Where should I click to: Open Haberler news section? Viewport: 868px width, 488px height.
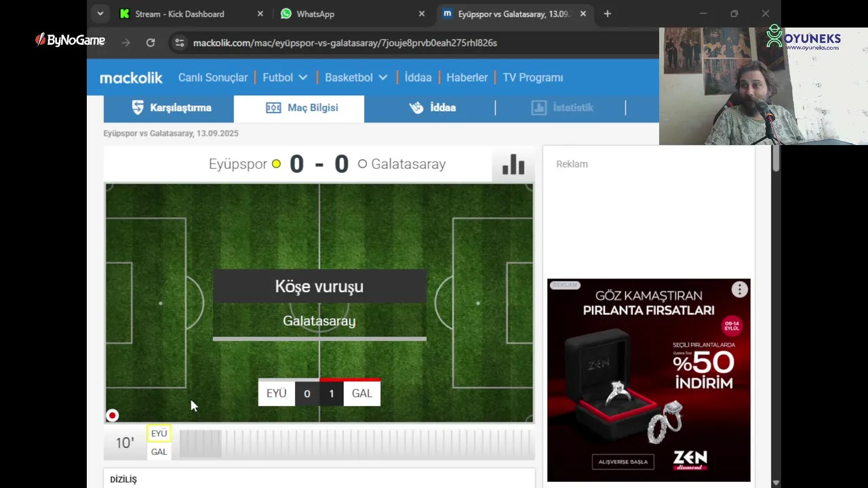click(467, 77)
